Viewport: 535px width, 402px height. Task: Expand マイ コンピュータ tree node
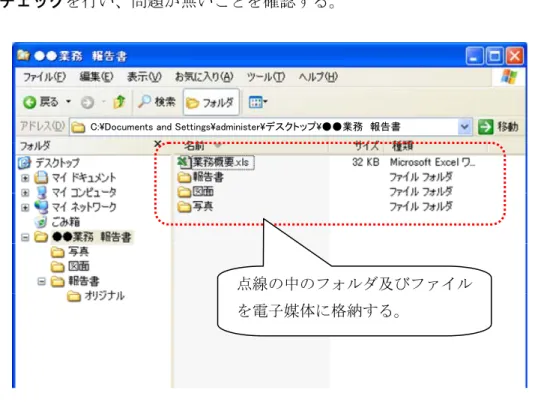coord(25,192)
